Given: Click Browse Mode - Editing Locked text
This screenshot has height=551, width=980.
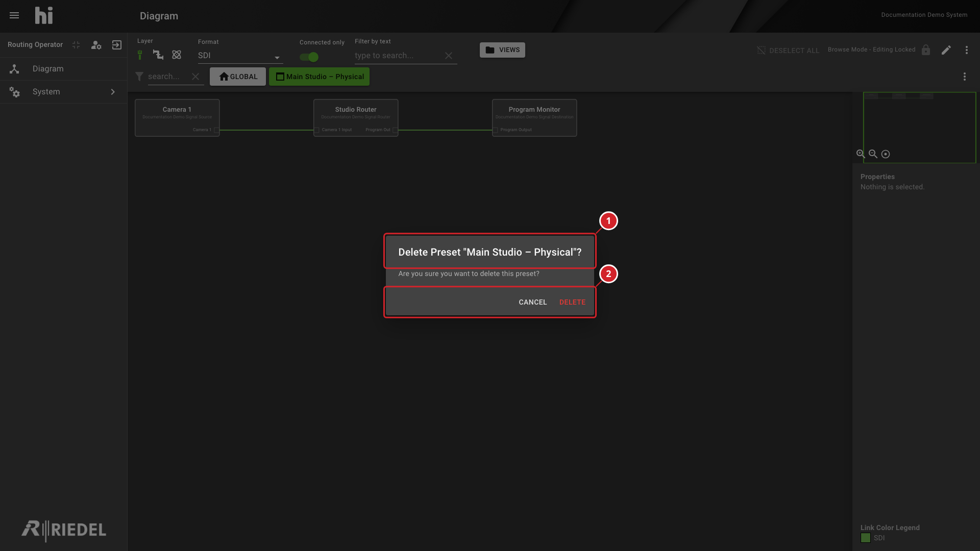Looking at the screenshot, I should click(x=872, y=49).
